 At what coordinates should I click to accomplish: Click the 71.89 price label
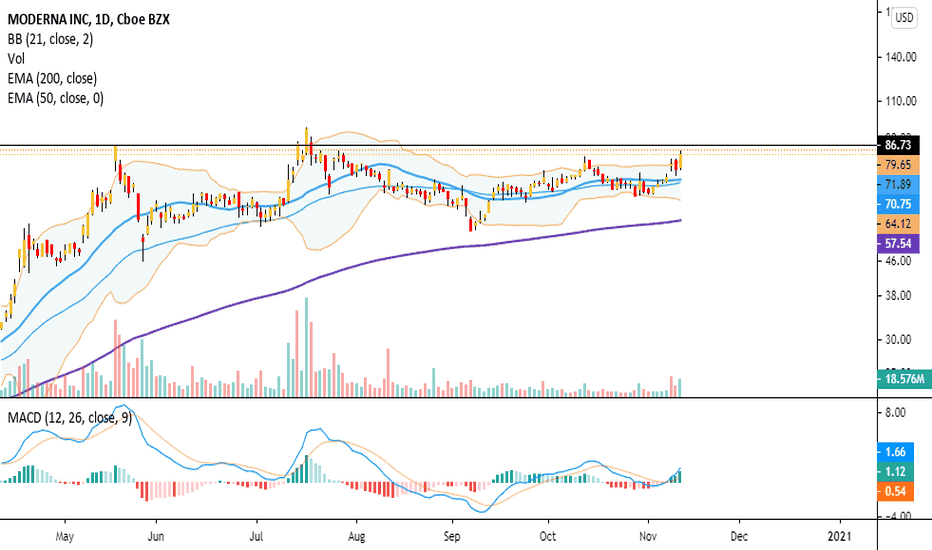pyautogui.click(x=898, y=184)
